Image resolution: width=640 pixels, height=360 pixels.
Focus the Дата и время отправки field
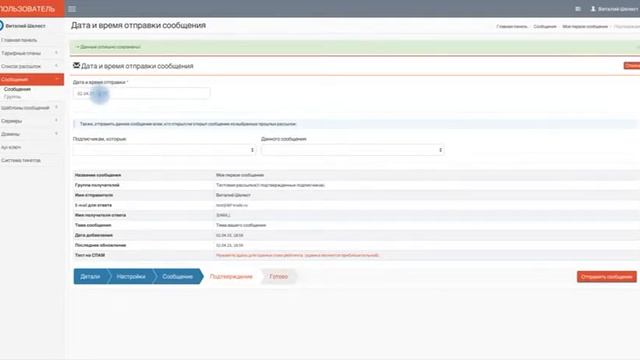point(141,93)
